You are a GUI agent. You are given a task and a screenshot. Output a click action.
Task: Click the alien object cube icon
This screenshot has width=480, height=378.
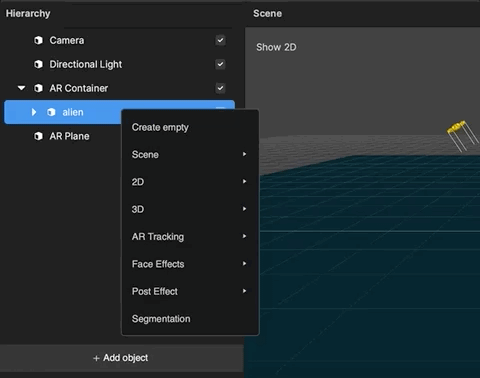pos(51,112)
